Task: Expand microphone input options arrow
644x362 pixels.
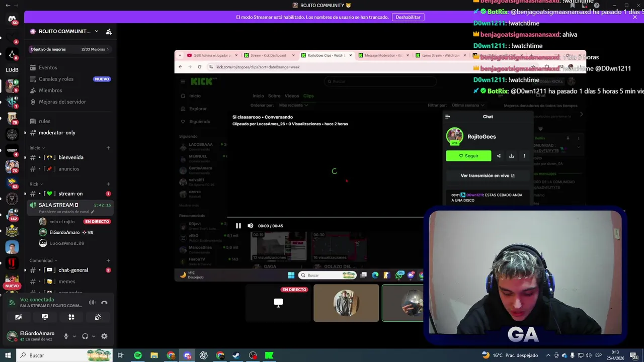Action: pos(74,336)
